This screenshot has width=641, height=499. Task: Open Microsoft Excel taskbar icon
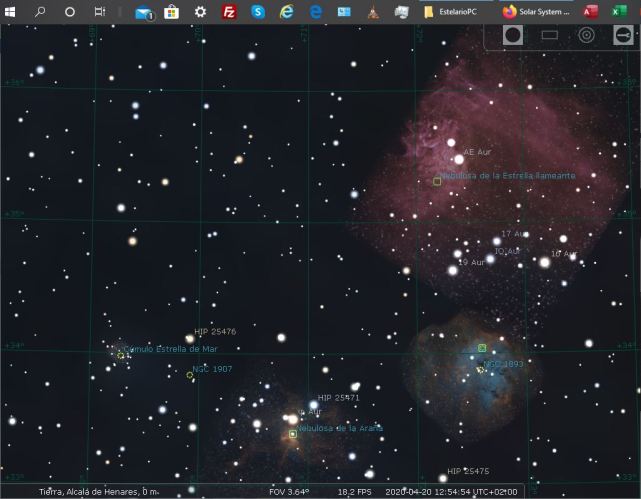619,12
